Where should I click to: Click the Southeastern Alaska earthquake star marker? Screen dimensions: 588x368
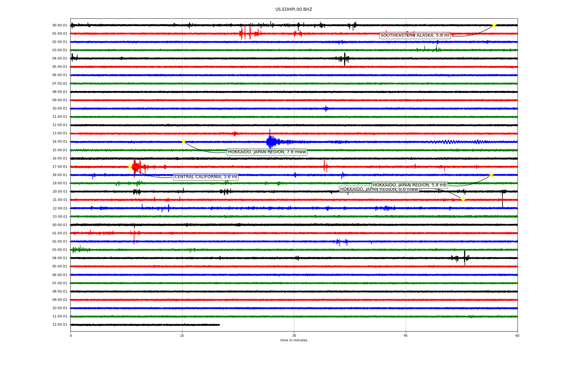click(494, 25)
